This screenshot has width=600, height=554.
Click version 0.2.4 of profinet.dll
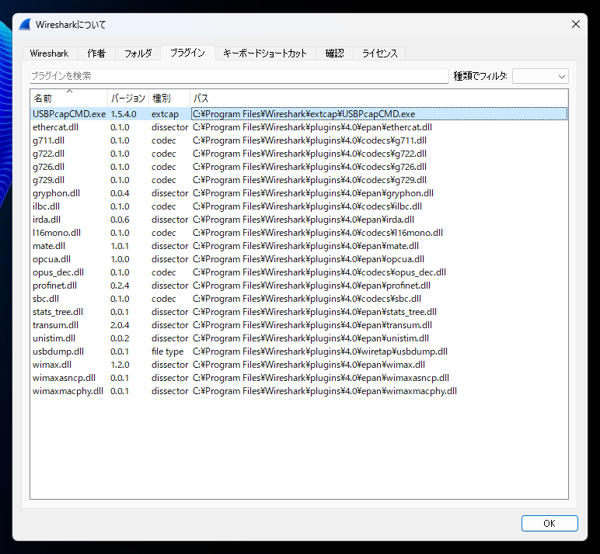point(120,285)
